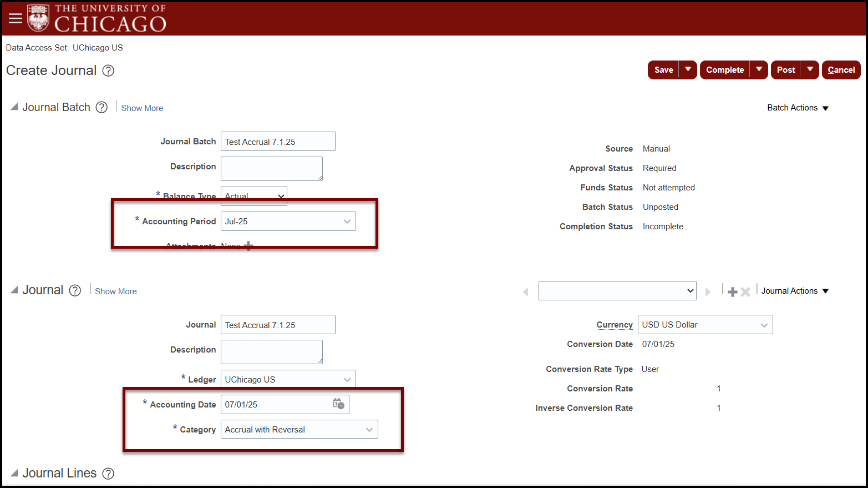Click the Complete button
This screenshot has height=488, width=868.
[x=725, y=70]
